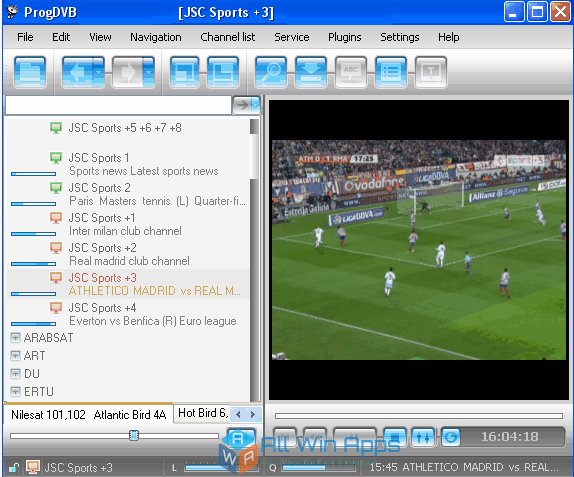Toggle the lock icon in status bar
The height and width of the screenshot is (477, 574).
tap(14, 467)
